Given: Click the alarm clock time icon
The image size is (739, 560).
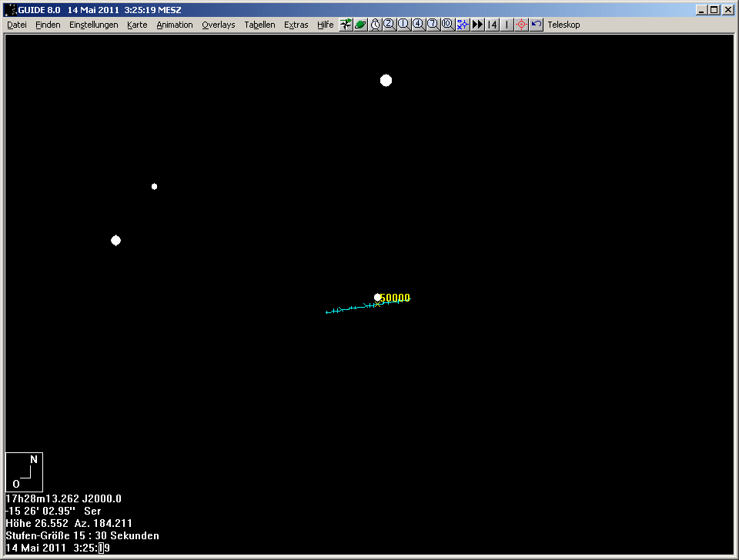Looking at the screenshot, I should coord(375,25).
